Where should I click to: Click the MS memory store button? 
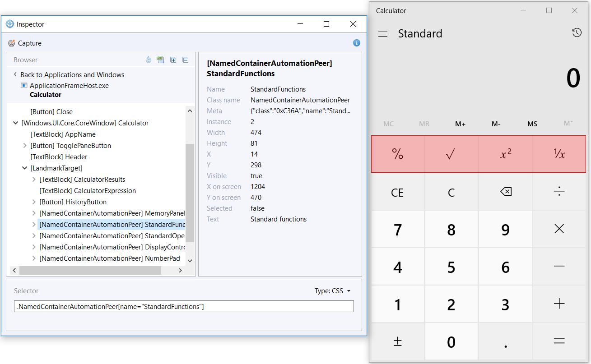[532, 124]
